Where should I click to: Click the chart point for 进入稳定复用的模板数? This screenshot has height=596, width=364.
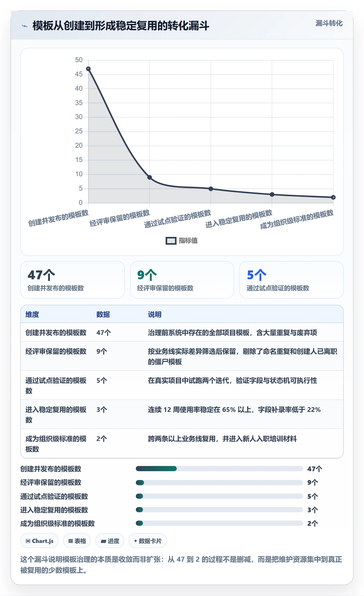click(272, 195)
